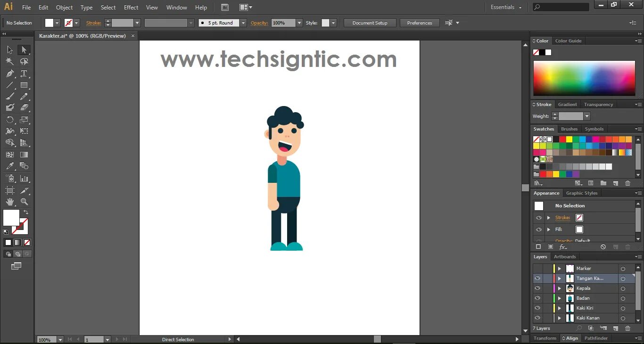Select the Pencil tool
This screenshot has width=644, height=344.
point(24,97)
